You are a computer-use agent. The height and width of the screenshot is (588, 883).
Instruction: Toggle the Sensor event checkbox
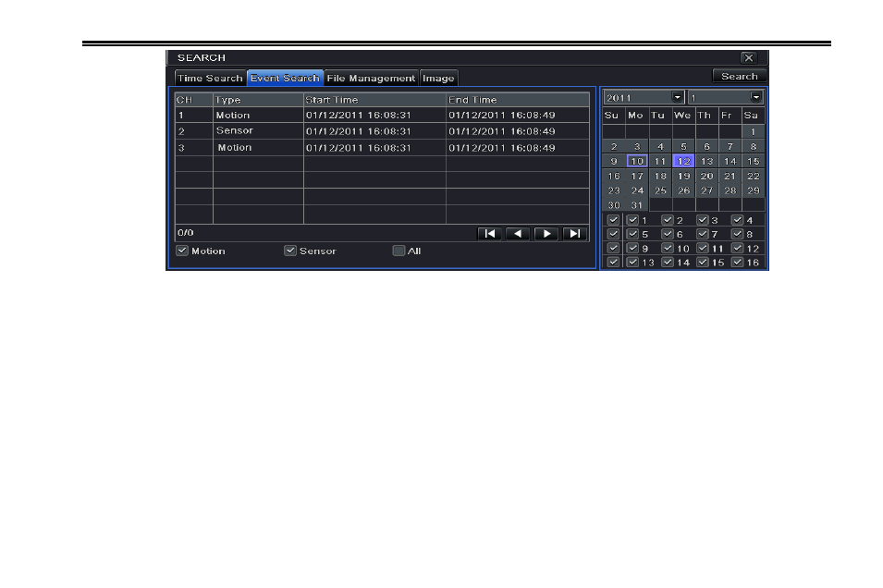tap(290, 251)
